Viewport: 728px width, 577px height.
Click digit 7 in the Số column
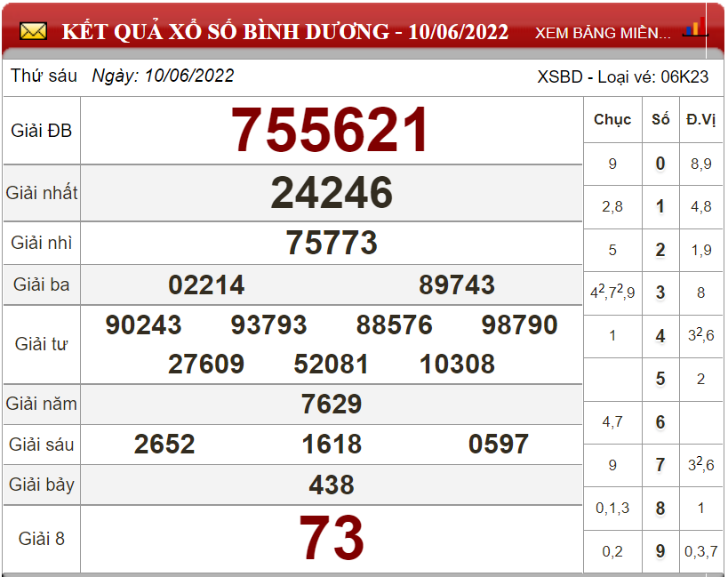(x=660, y=465)
